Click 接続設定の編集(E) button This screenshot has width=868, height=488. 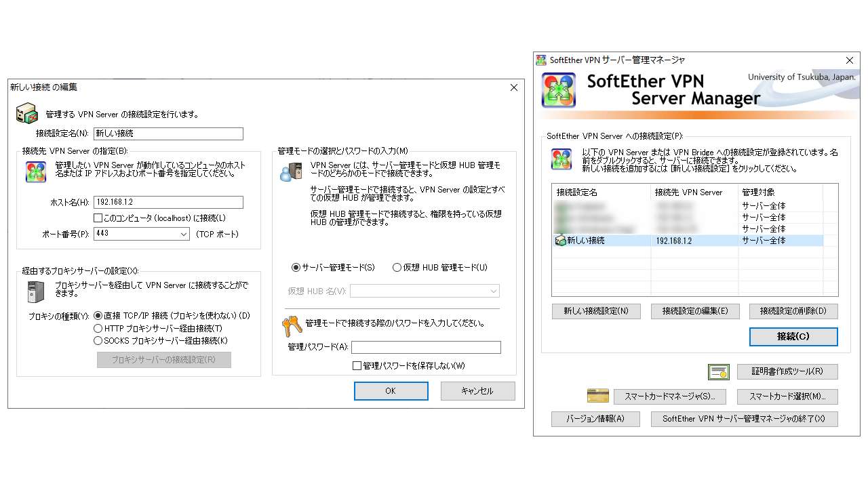695,312
